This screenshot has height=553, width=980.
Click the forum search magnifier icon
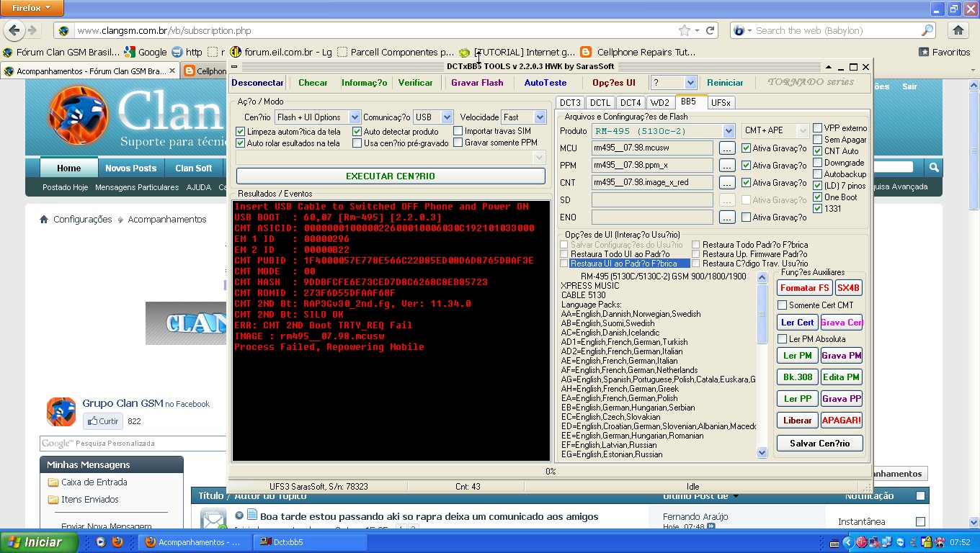pos(934,168)
